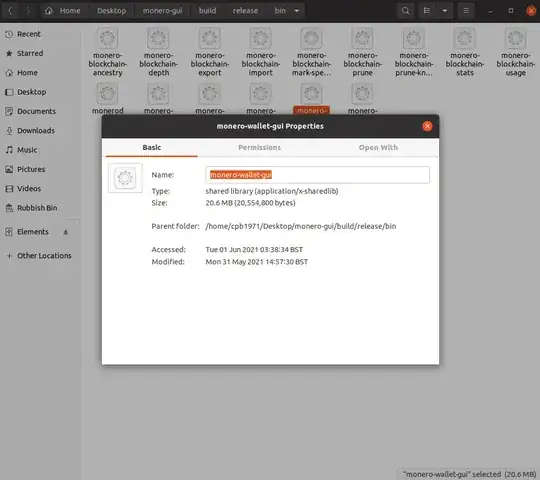Screen dimensions: 540x480
Task: Open the hamburger menu in header
Action: (x=466, y=11)
